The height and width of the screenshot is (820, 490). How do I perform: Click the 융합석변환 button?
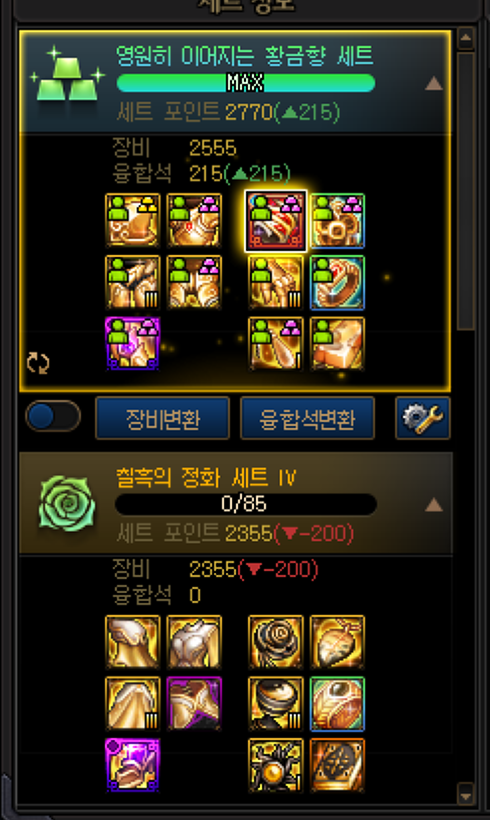[307, 418]
